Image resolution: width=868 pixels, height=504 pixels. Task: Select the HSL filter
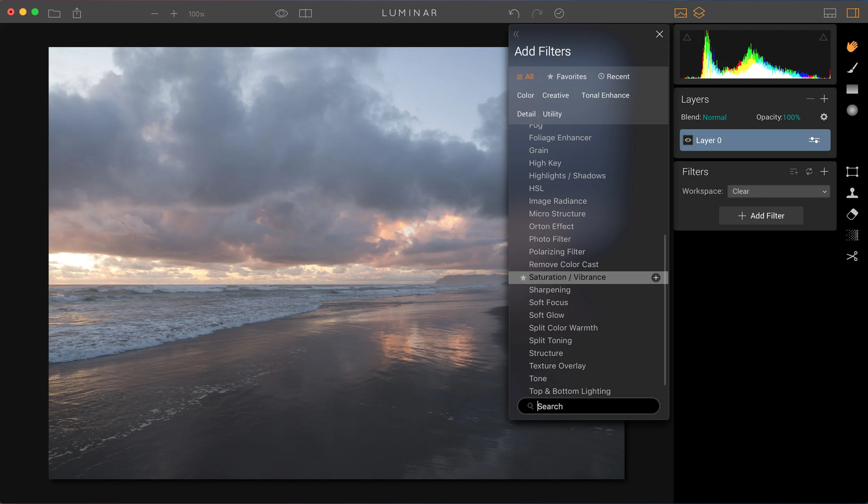(x=536, y=188)
